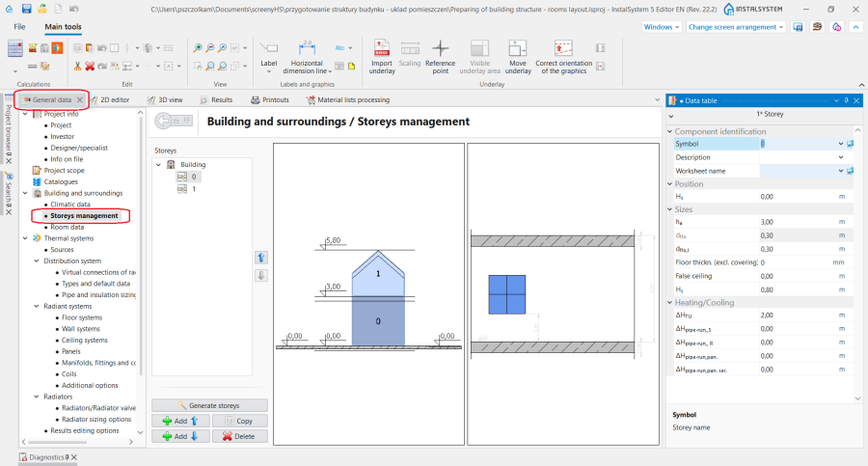Click the open folder icon in title bar

[x=42, y=9]
